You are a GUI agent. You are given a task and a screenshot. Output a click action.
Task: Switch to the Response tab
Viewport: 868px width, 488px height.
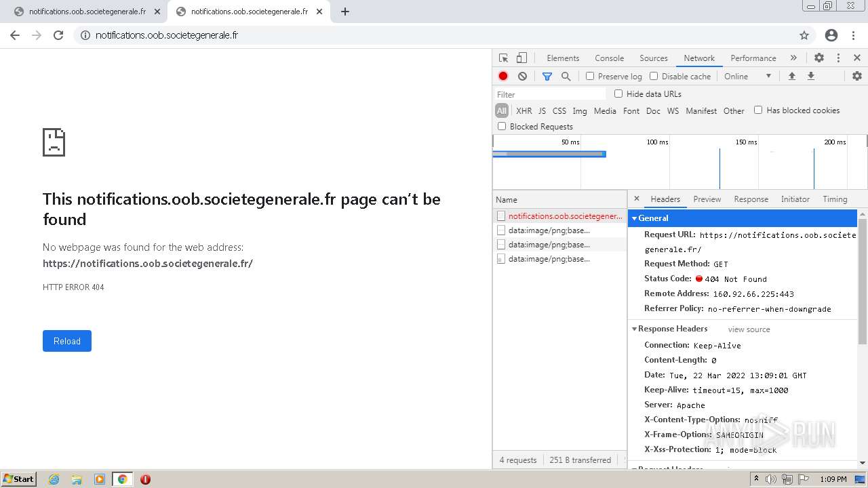[751, 199]
